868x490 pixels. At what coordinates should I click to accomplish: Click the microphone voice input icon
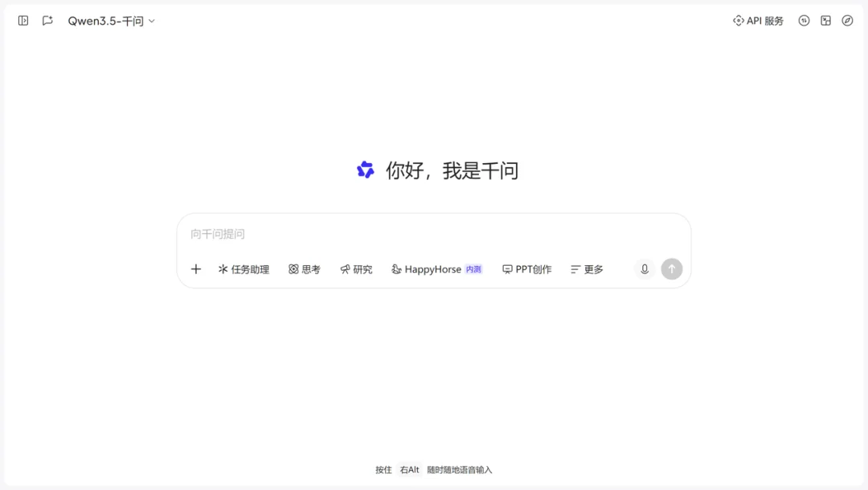[x=645, y=269]
